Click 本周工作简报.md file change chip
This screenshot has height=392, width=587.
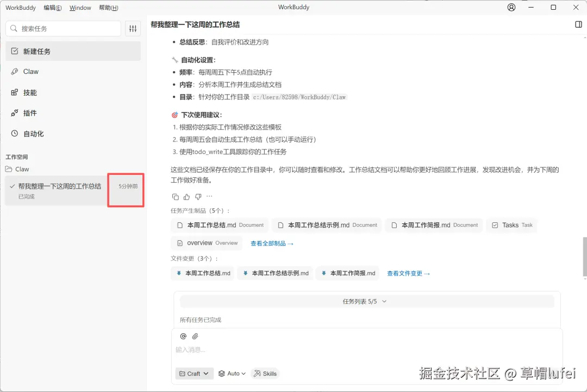(x=348, y=273)
